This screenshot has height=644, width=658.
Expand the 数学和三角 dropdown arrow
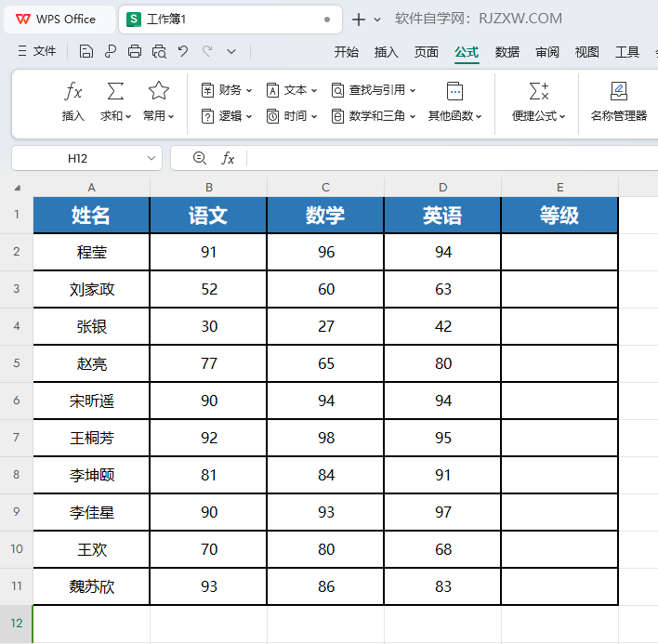click(413, 117)
